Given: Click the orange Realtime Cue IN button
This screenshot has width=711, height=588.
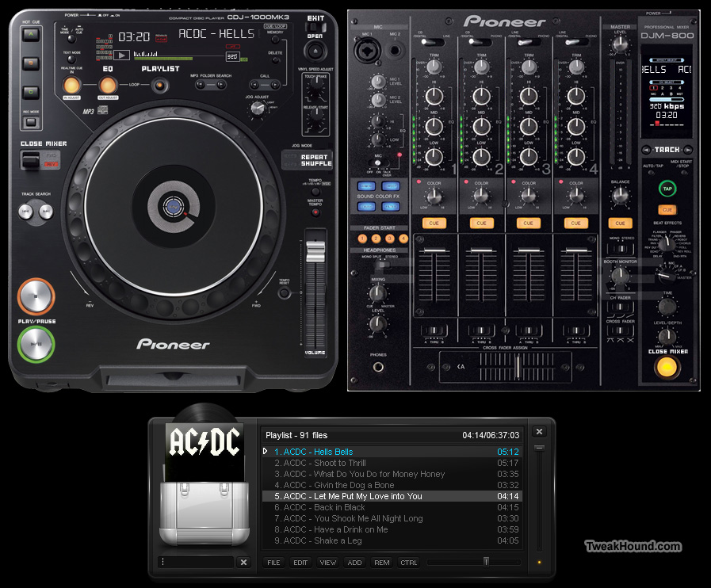Looking at the screenshot, I should 71,85.
